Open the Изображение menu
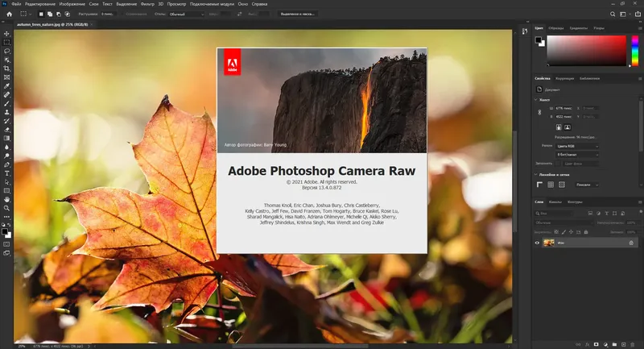The image size is (644, 349). [72, 4]
